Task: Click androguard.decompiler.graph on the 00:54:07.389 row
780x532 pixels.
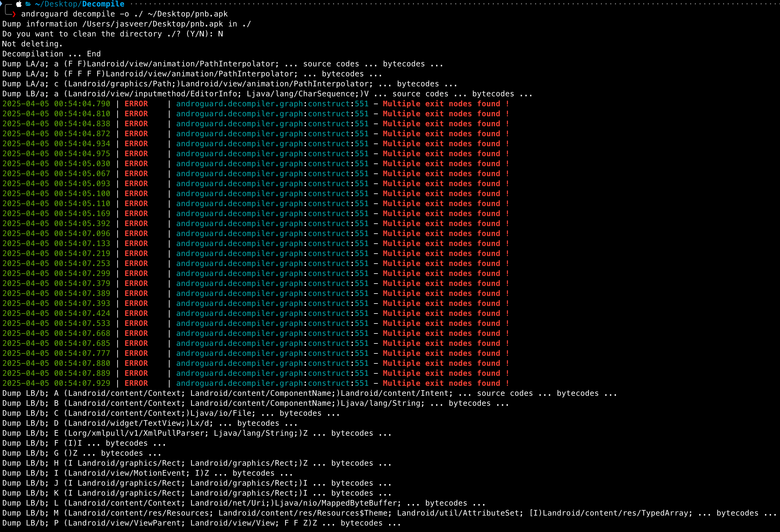Action: click(240, 294)
